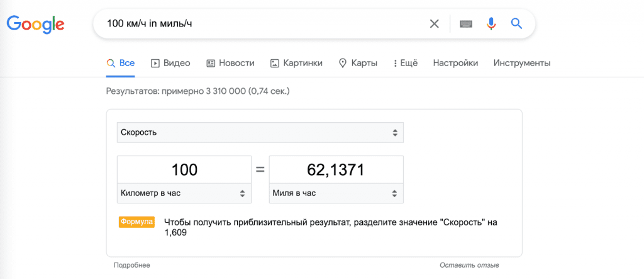The width and height of the screenshot is (644, 279).
Task: Click the result field showing 62,1371
Action: point(336,169)
